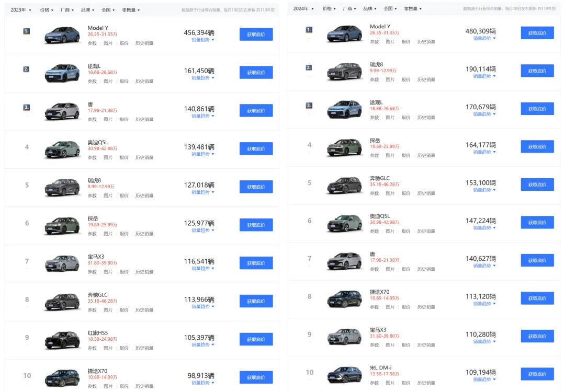Click the rank 2 badge beside 瑞虎8 in 2024 list
Image resolution: width=565 pixels, height=392 pixels.
pyautogui.click(x=309, y=67)
